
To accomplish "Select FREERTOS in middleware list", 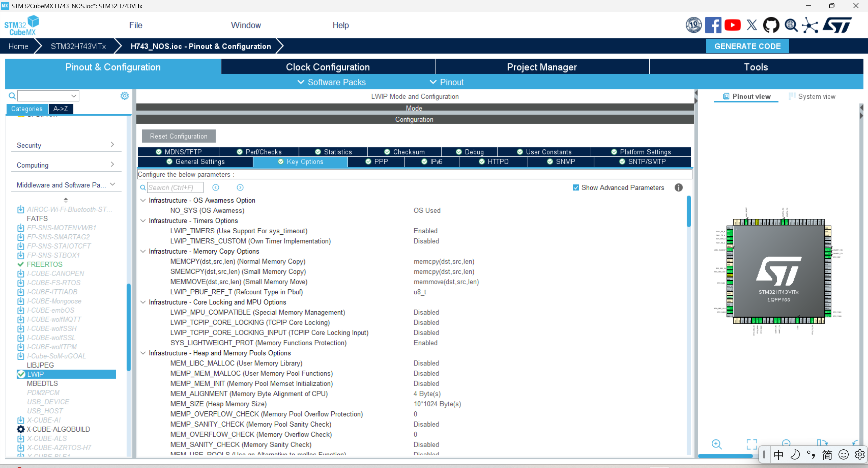I will coord(45,264).
